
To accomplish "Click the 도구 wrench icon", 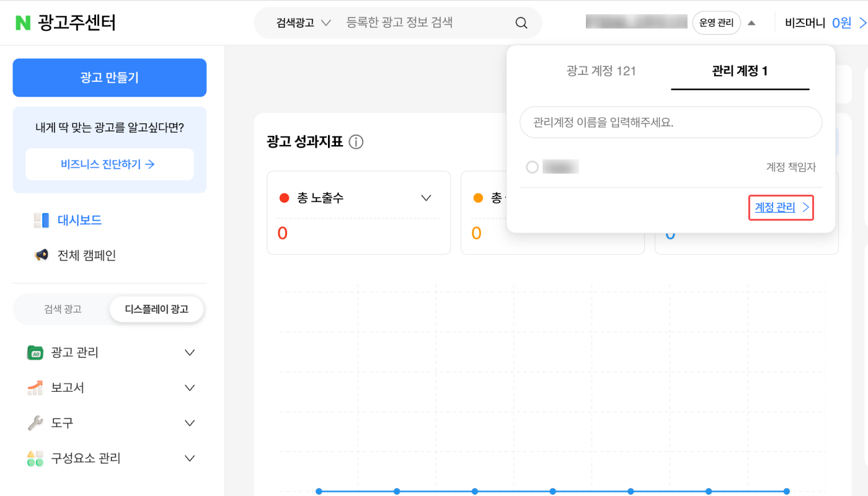I will click(x=35, y=423).
